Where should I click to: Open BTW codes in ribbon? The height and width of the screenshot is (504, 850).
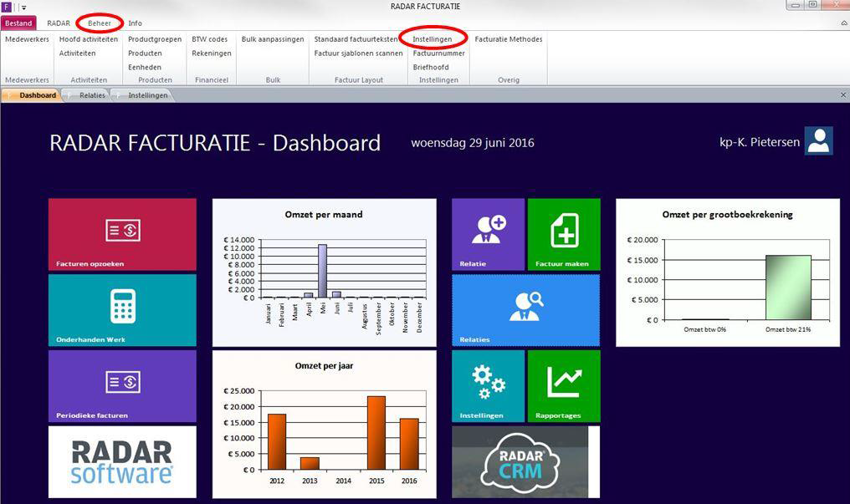pyautogui.click(x=209, y=39)
